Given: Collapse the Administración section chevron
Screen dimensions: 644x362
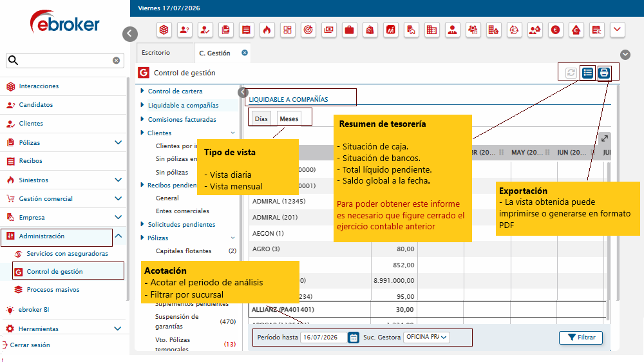Looking at the screenshot, I should tap(118, 236).
